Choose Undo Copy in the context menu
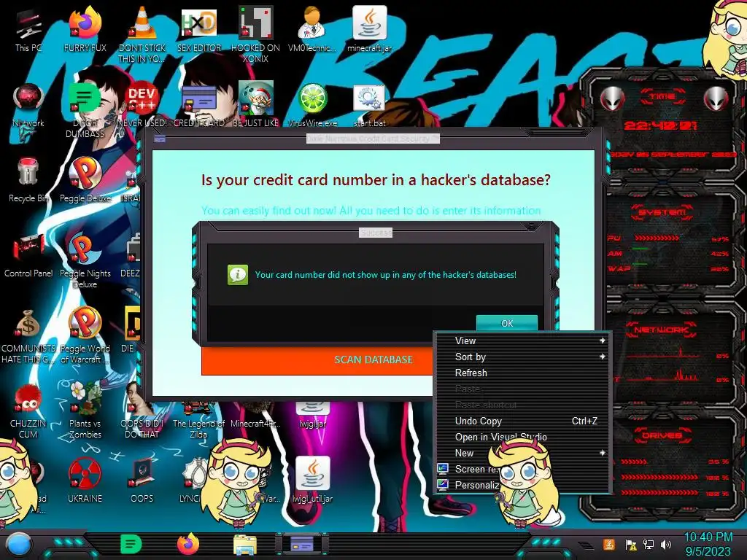 pos(522,421)
